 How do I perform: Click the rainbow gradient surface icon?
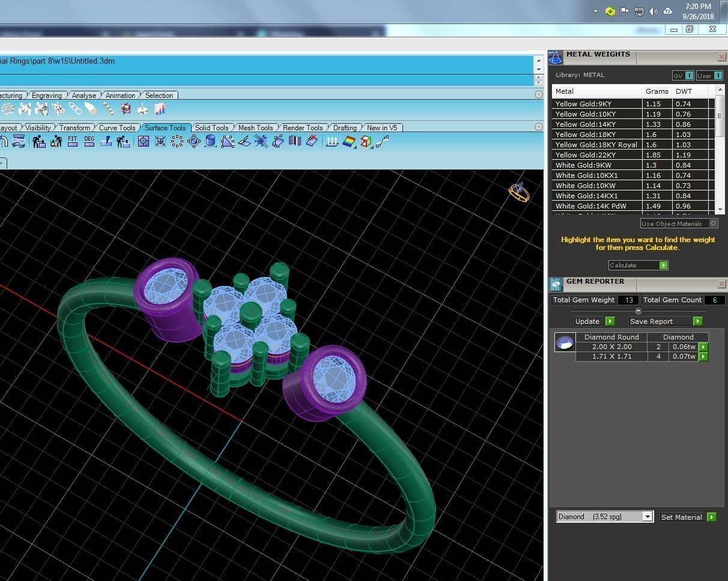click(350, 141)
